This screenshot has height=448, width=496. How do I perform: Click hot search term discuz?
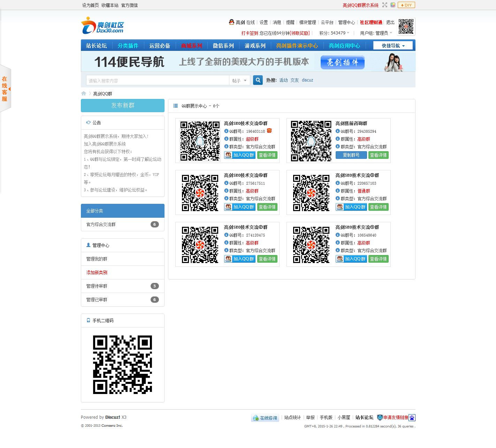pos(307,80)
